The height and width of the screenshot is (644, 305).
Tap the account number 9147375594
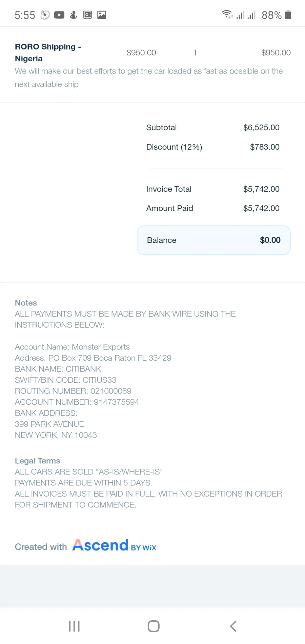click(116, 402)
